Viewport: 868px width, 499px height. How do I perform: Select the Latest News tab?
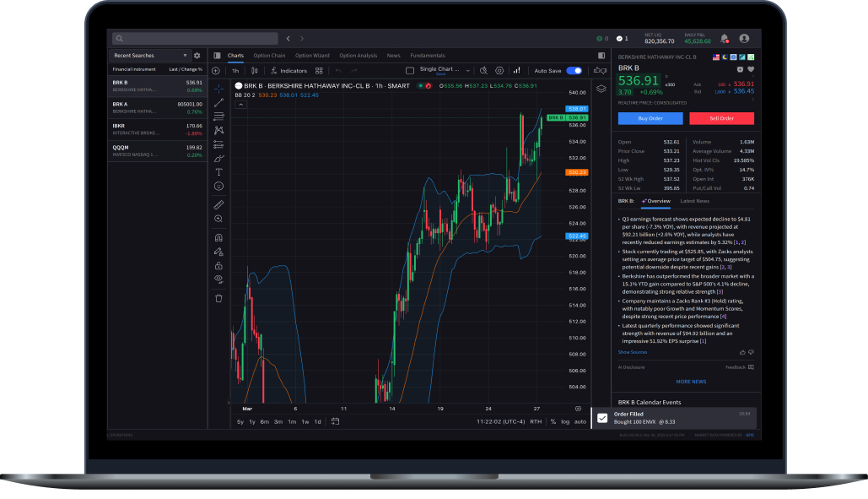(x=695, y=201)
